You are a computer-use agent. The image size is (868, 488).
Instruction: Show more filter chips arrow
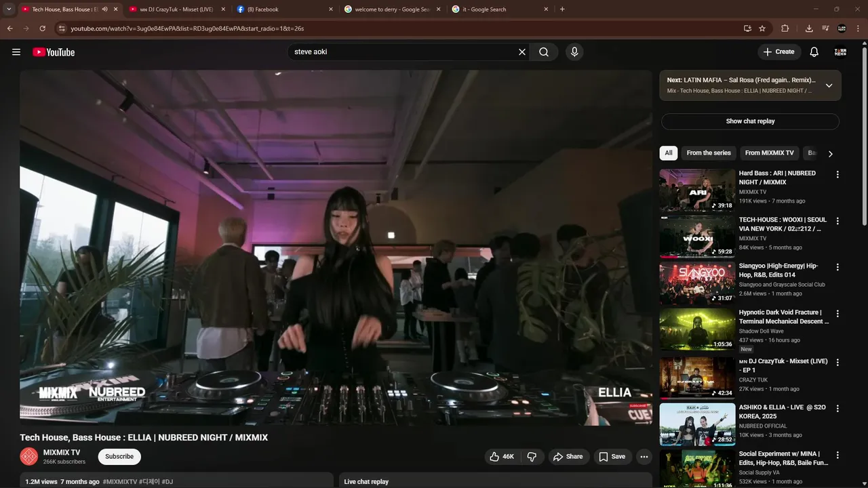(830, 154)
